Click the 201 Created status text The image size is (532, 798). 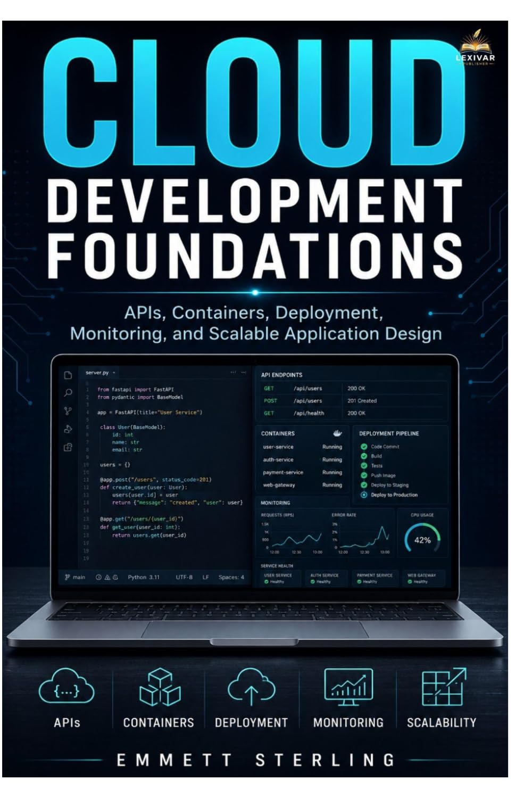[362, 401]
